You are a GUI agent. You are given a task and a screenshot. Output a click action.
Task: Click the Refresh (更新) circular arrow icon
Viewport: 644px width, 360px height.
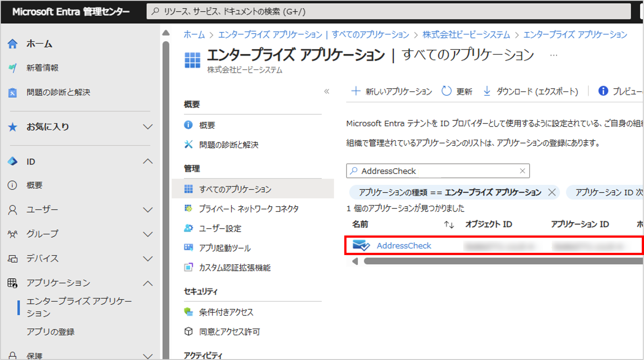click(x=446, y=91)
